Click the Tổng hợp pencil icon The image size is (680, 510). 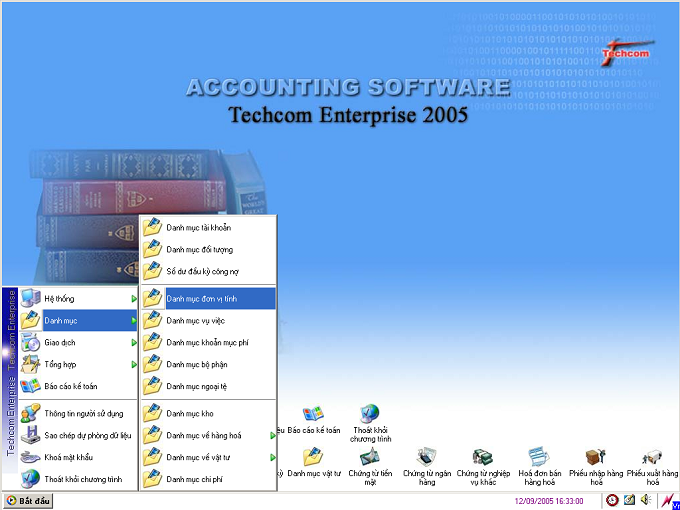[31, 364]
